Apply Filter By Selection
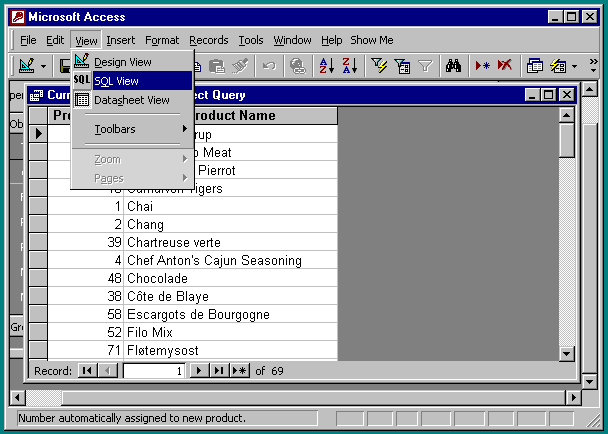 [x=379, y=66]
